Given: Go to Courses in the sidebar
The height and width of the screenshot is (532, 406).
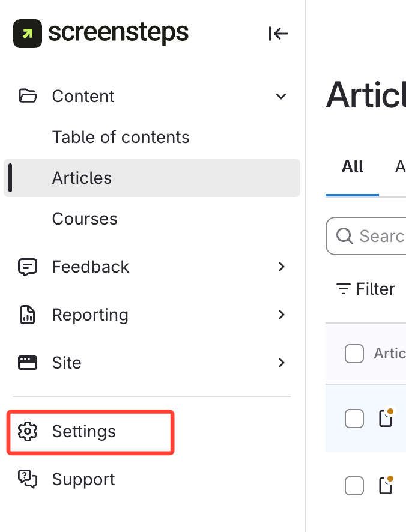Looking at the screenshot, I should coord(85,219).
